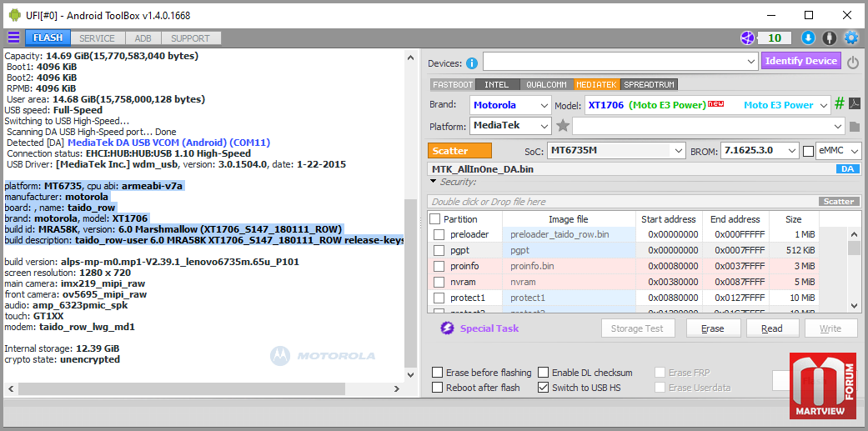Screen dimensions: 868x431
Task: Open the PDF manual icon
Action: 855,104
